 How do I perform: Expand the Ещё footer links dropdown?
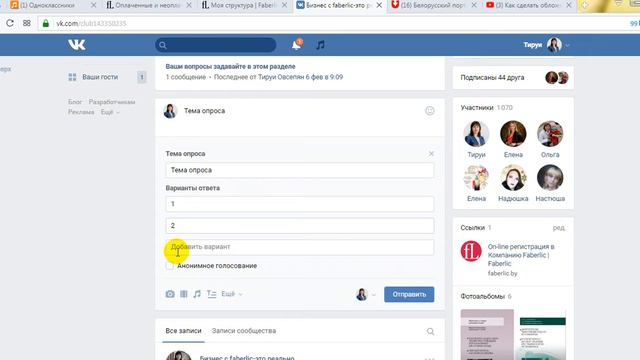[x=110, y=112]
